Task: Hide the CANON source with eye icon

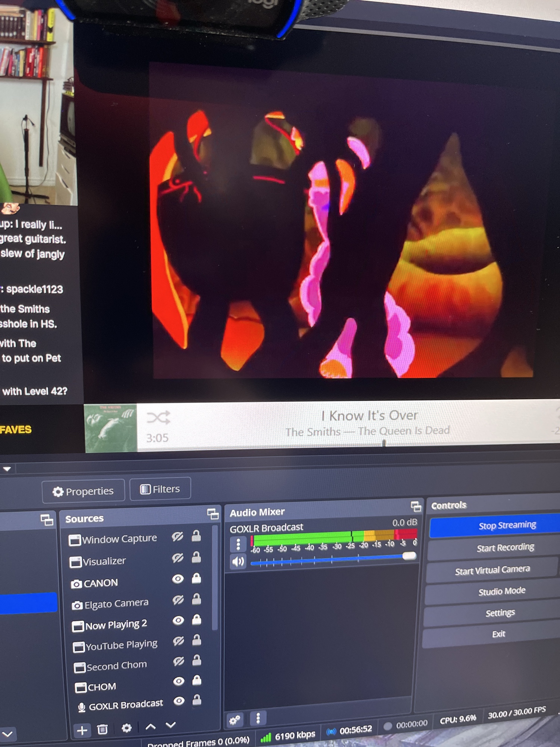Action: pyautogui.click(x=178, y=579)
